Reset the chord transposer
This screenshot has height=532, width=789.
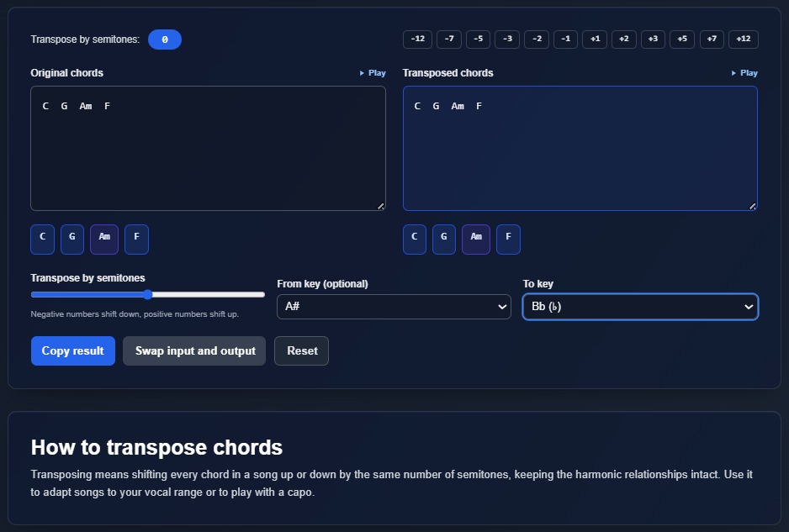pos(301,350)
